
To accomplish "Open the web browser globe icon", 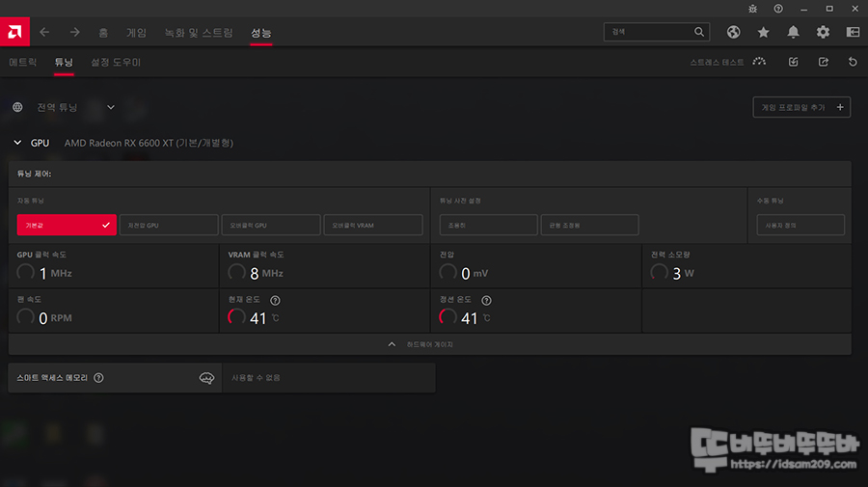I will (x=734, y=32).
